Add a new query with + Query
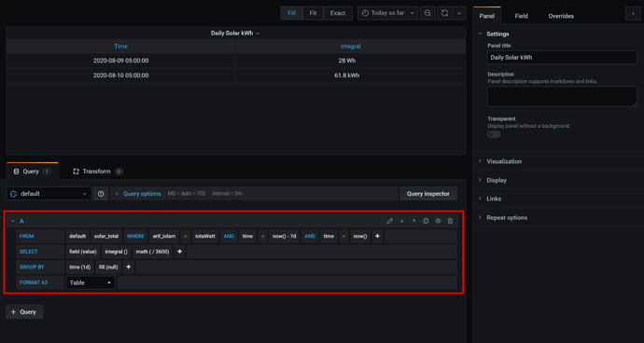This screenshot has width=644, height=343. (24, 312)
